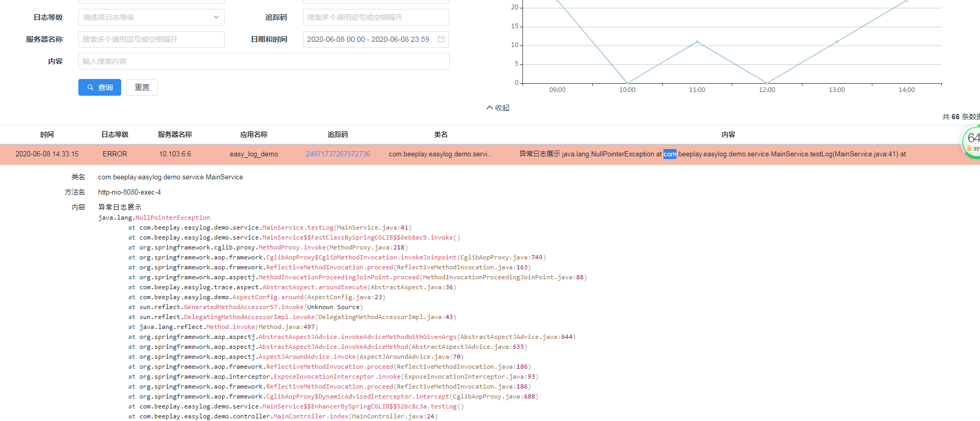
Task: Click the calendar icon in date field
Action: point(441,39)
